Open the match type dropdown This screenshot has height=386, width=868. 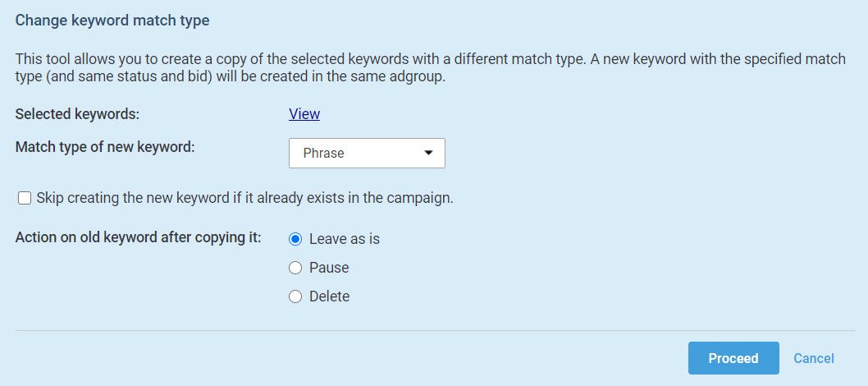click(x=367, y=154)
